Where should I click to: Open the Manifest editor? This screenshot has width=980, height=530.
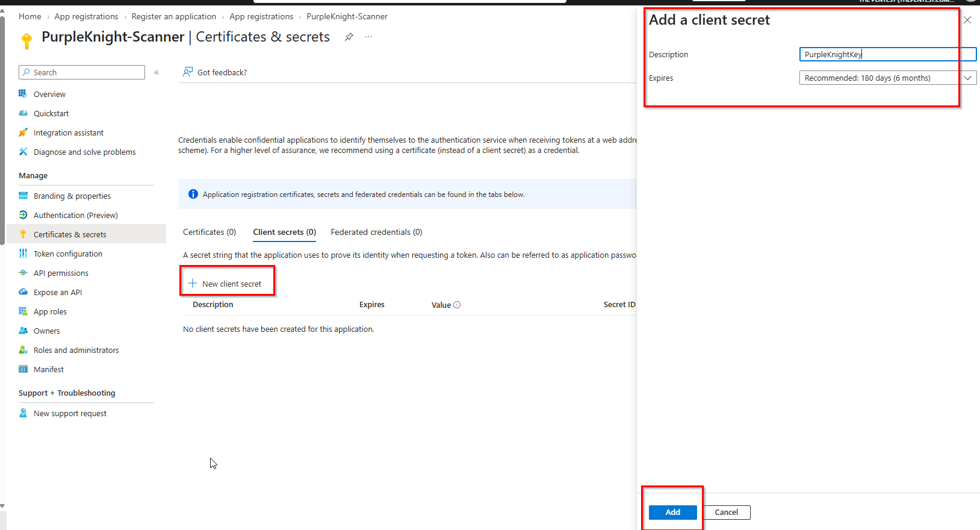click(49, 369)
